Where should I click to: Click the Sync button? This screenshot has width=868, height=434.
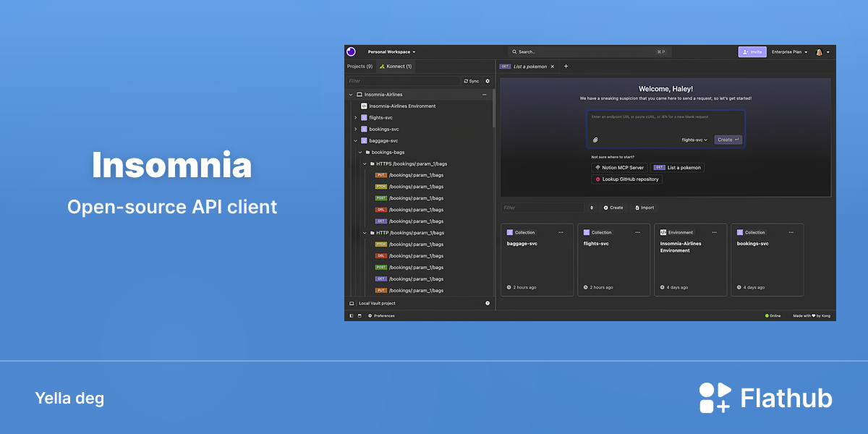click(472, 81)
